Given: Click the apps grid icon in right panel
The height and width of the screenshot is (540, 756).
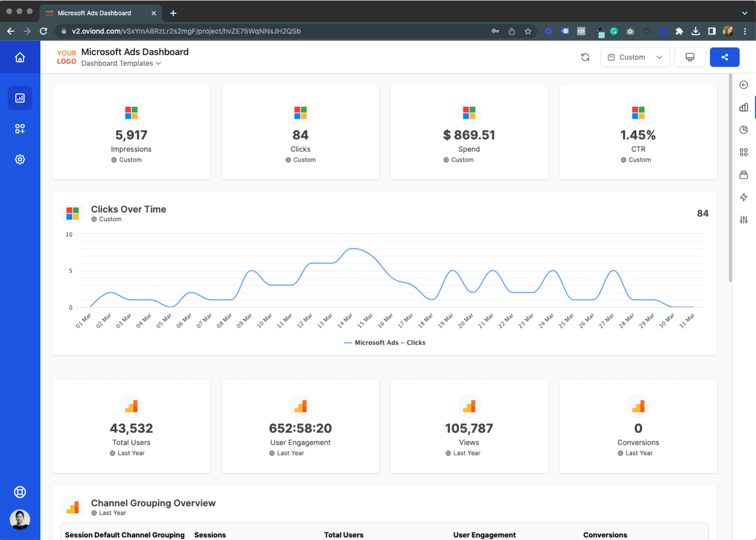Looking at the screenshot, I should click(x=744, y=152).
